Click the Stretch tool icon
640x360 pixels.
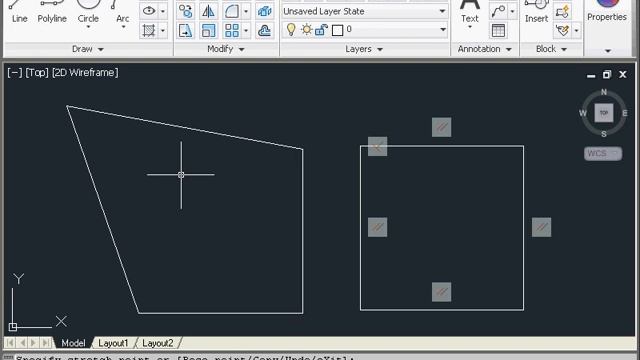point(186,31)
